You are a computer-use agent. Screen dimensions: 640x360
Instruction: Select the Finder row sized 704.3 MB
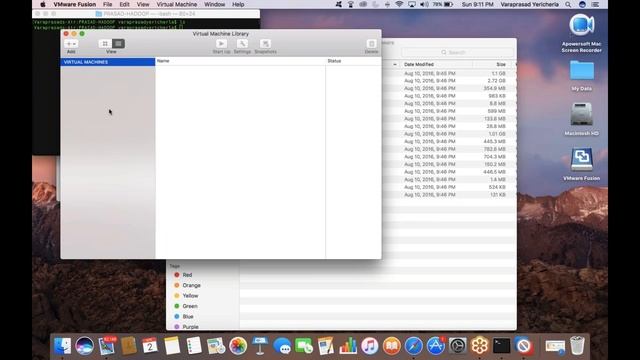449,157
